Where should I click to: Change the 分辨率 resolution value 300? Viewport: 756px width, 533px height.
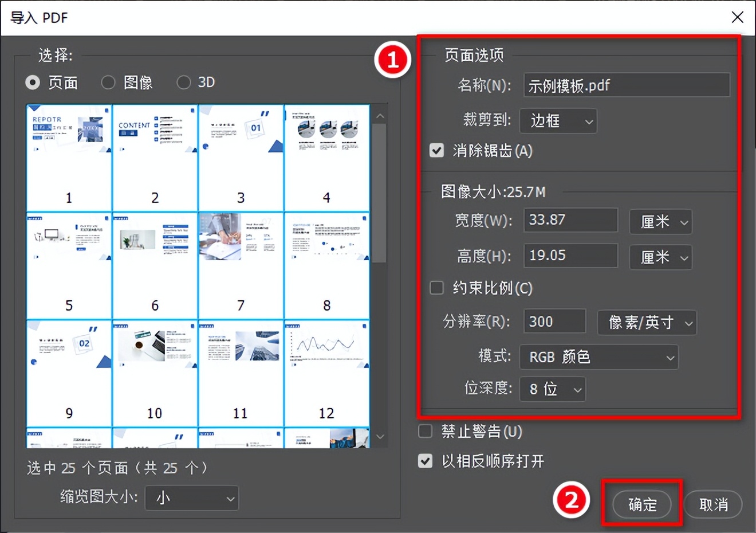point(553,322)
